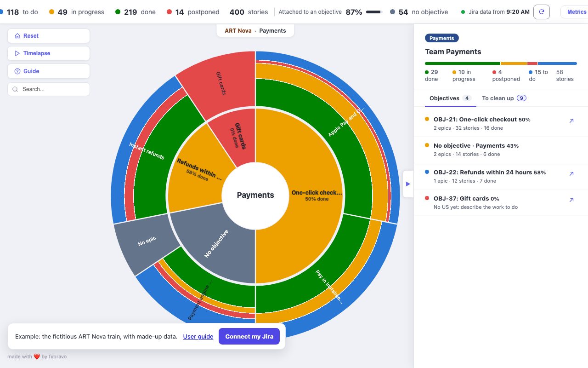
Task: Open the Metrics view
Action: (x=576, y=12)
